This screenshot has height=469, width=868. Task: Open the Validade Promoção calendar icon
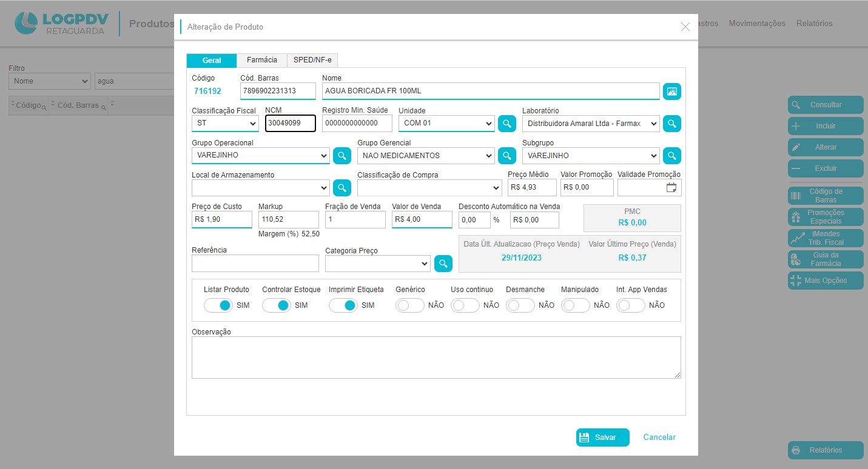point(671,188)
